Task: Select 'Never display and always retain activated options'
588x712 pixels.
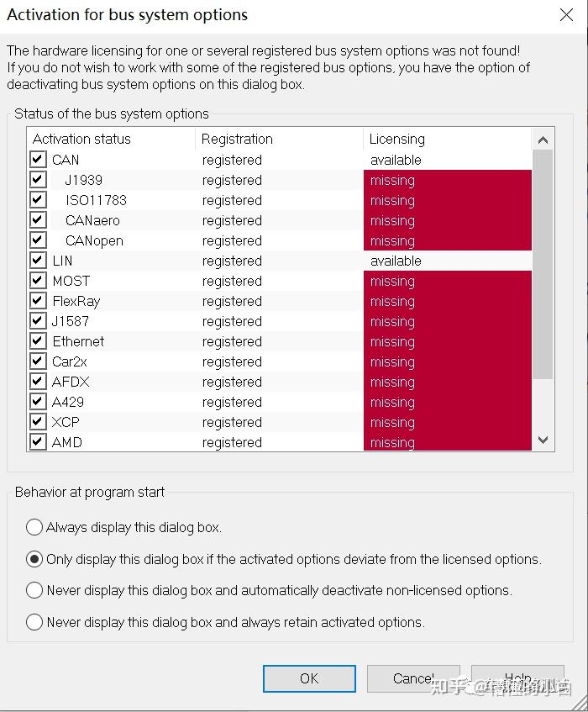Action: click(x=34, y=622)
